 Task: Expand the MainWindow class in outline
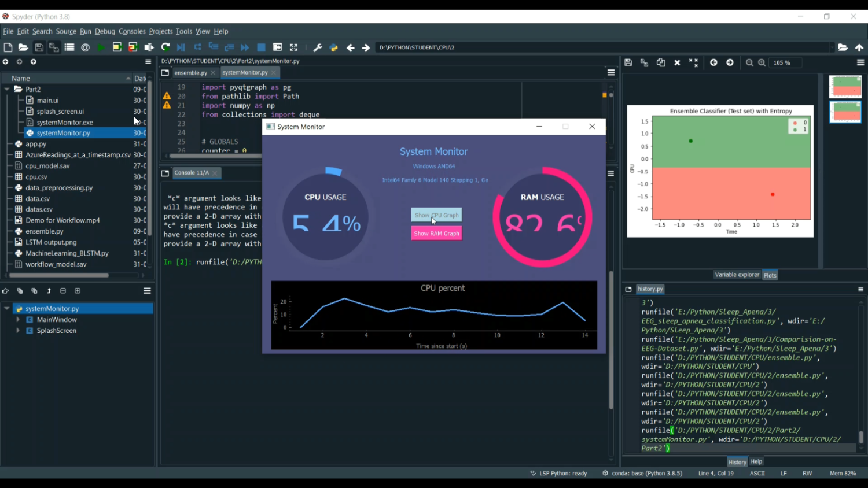click(18, 320)
